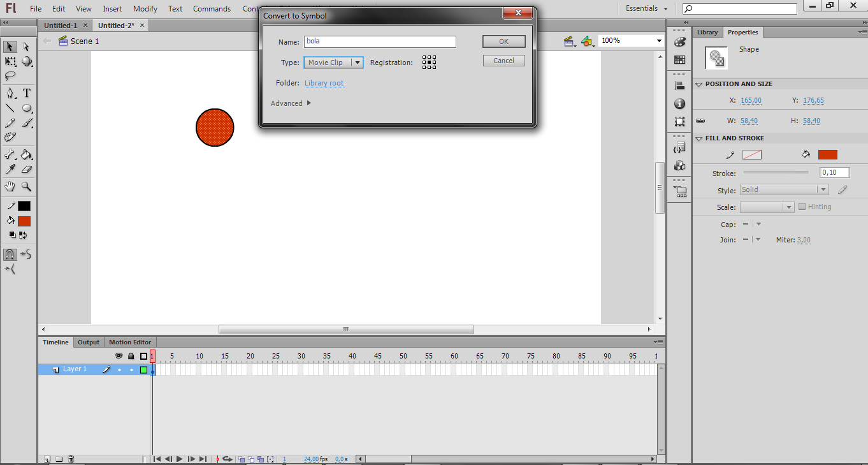Open the Modify menu
Screen dimensions: 868x465
coord(145,9)
